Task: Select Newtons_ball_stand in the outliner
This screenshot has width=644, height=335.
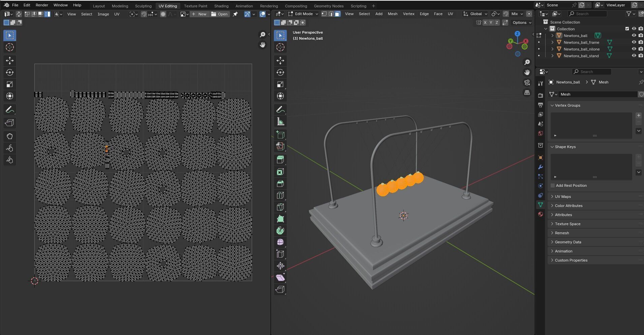Action: (x=581, y=56)
